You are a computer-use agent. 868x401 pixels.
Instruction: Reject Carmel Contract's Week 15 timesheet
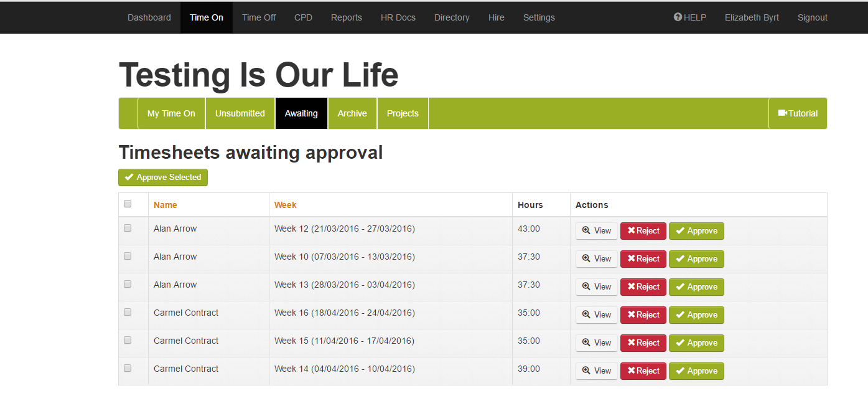pos(643,343)
